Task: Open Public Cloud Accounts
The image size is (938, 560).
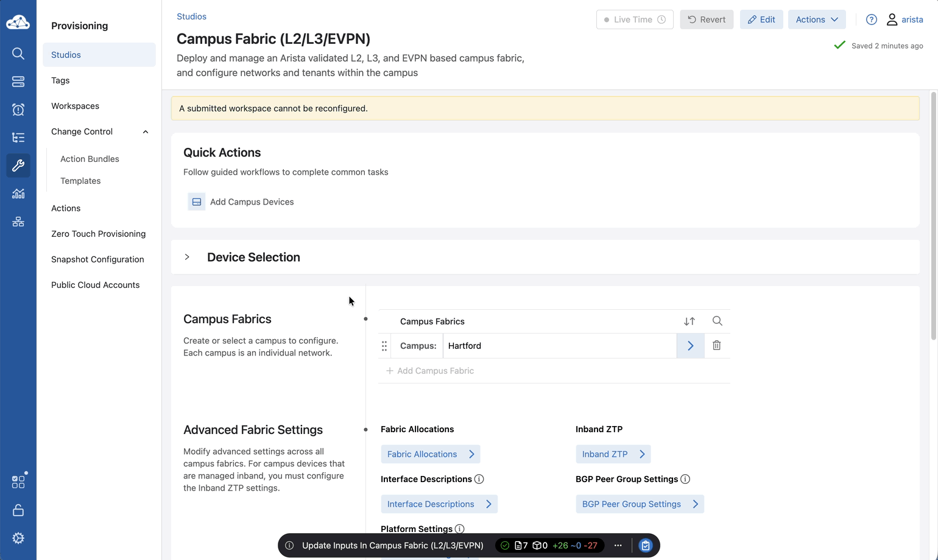Action: 96,285
